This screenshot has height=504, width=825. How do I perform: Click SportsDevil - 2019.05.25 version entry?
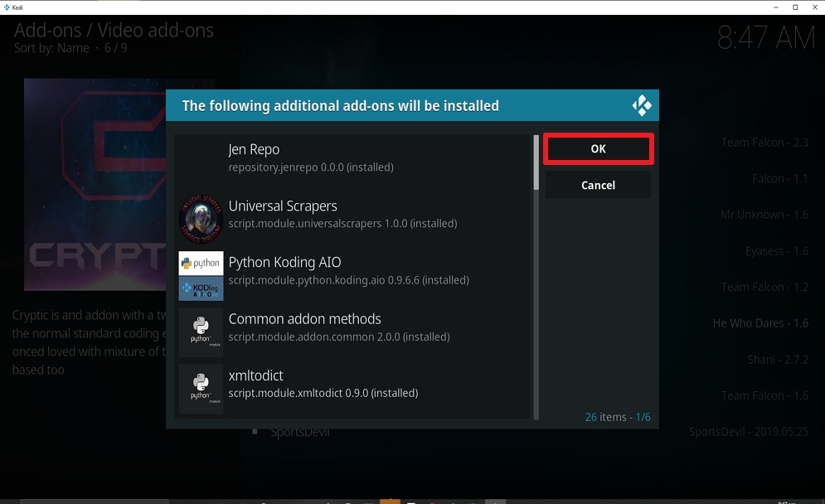(749, 432)
